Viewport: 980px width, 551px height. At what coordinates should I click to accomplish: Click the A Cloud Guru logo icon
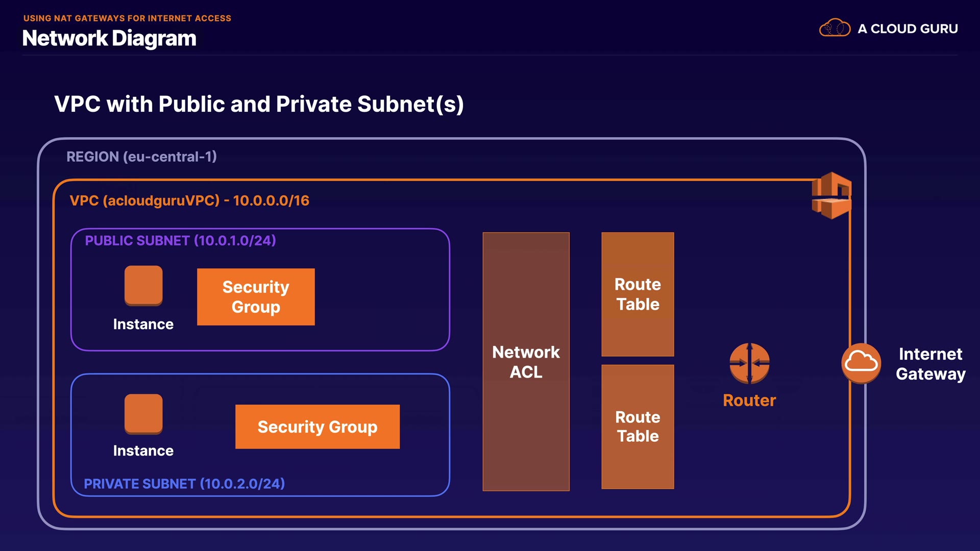pos(835,28)
